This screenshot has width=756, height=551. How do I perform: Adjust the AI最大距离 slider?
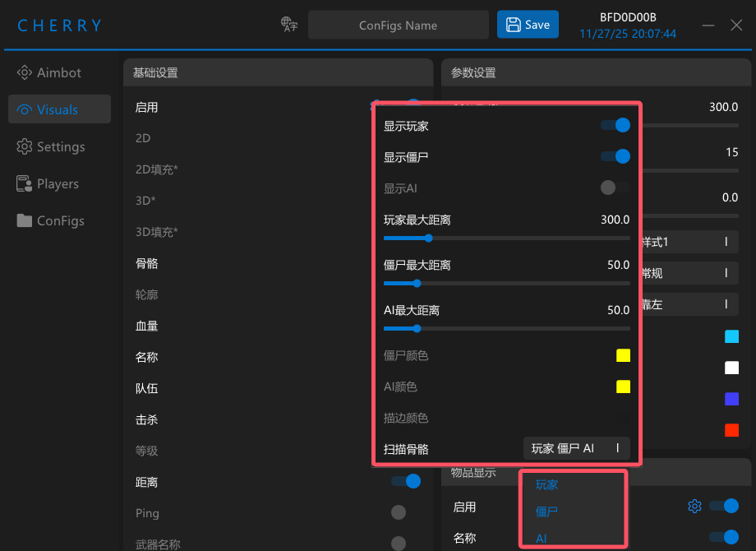(x=507, y=329)
